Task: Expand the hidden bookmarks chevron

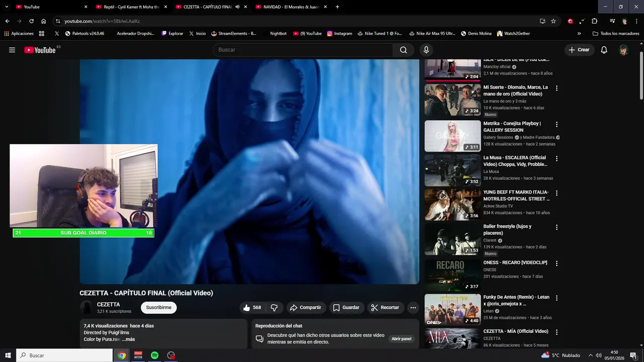Action: 579,34
